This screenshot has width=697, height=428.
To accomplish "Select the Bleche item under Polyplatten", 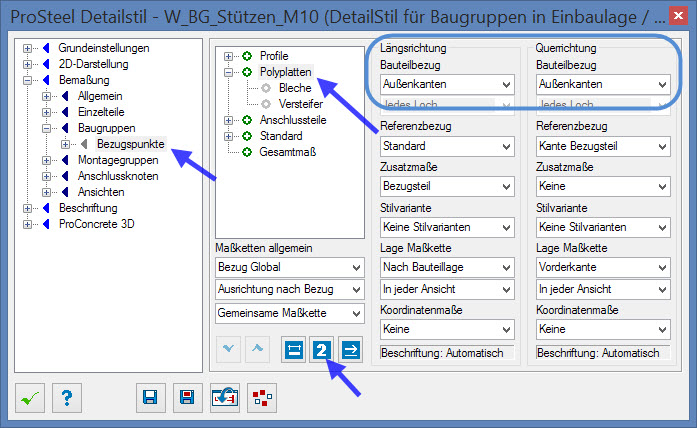I will [x=295, y=88].
